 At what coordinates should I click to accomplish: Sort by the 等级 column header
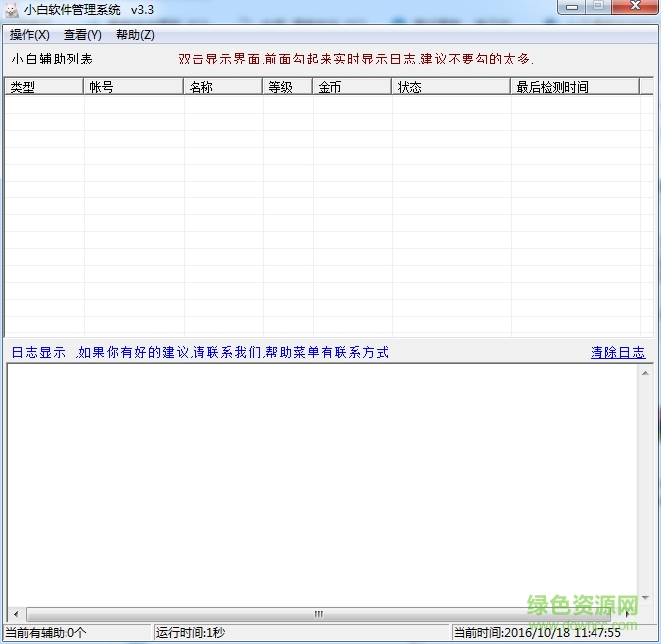pyautogui.click(x=287, y=87)
